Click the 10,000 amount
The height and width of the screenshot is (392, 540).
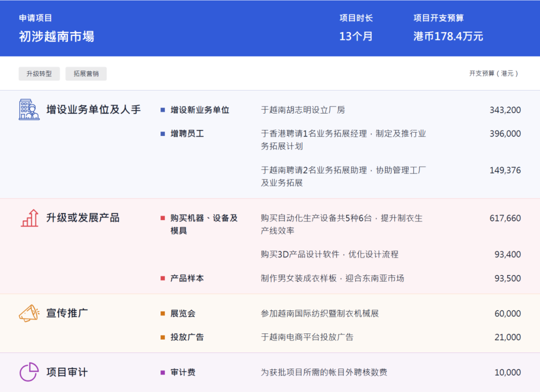(x=507, y=372)
